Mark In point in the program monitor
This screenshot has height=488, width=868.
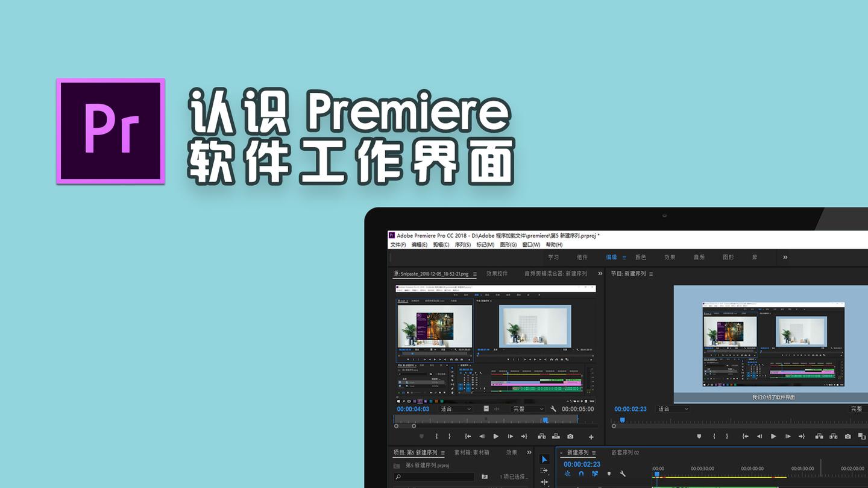click(x=714, y=436)
